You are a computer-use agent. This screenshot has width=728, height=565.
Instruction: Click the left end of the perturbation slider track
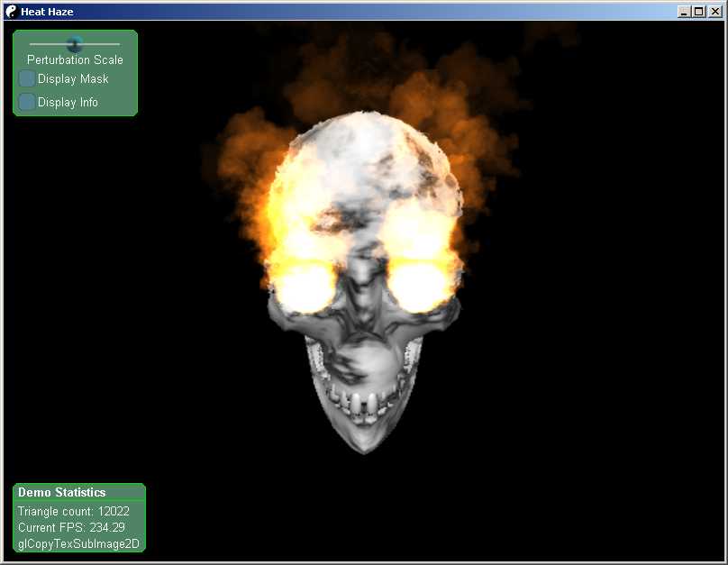click(32, 43)
